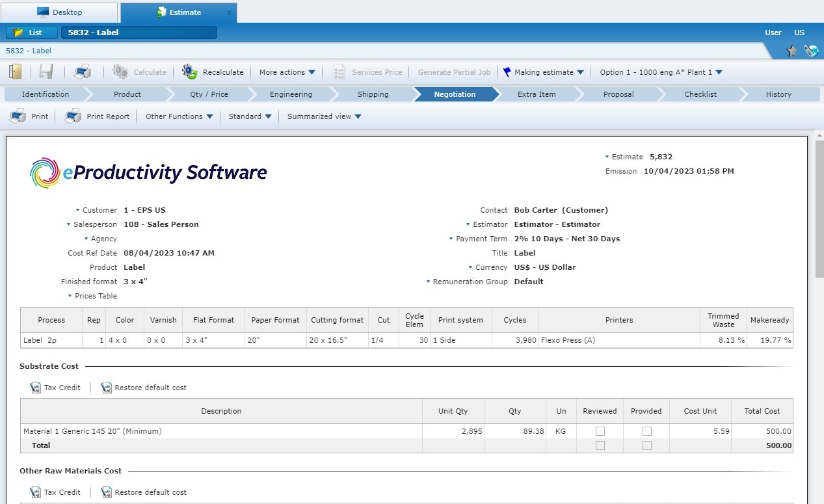The width and height of the screenshot is (824, 504).
Task: Click the Tax Credit icon under Substrate Cost
Action: (x=34, y=387)
